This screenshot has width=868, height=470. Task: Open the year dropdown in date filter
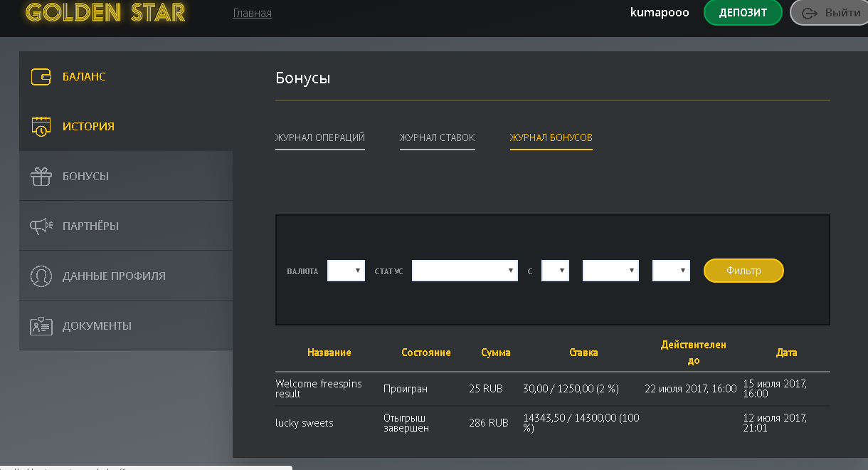pos(671,271)
